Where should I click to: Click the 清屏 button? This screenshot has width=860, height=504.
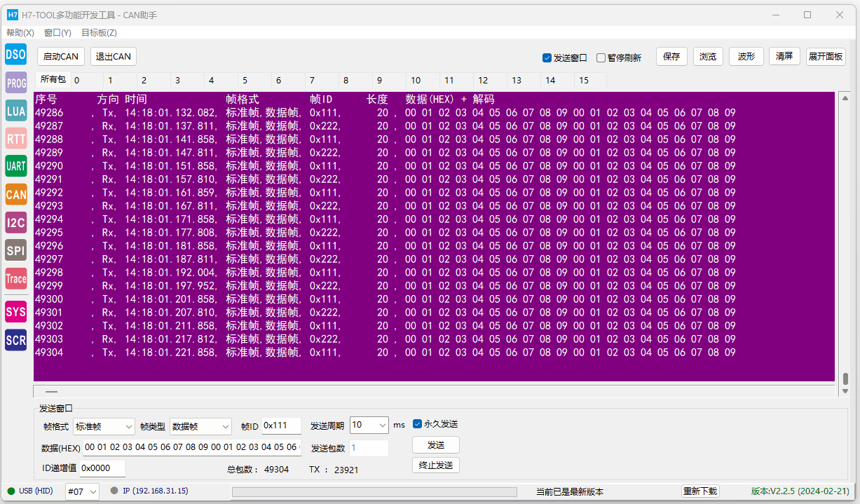[x=784, y=57]
